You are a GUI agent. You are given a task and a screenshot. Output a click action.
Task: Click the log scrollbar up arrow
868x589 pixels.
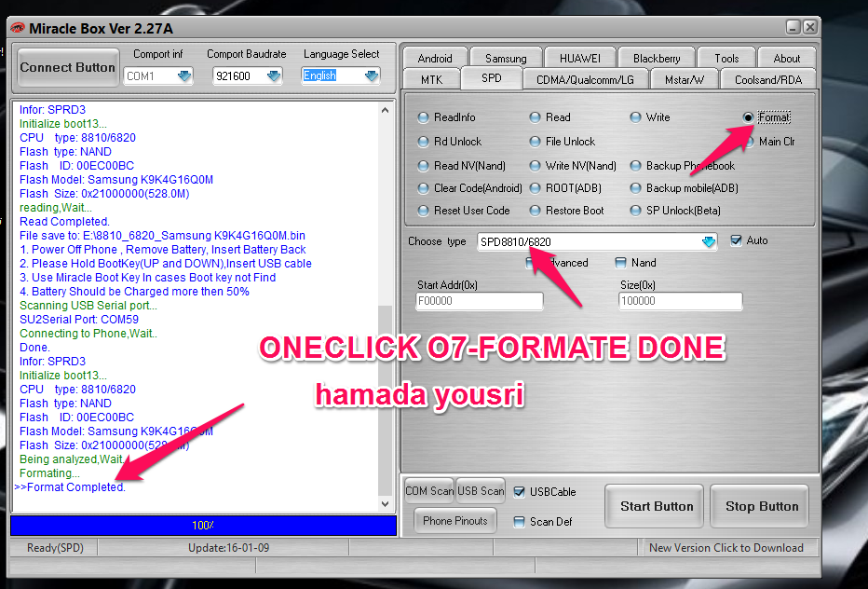pyautogui.click(x=386, y=110)
